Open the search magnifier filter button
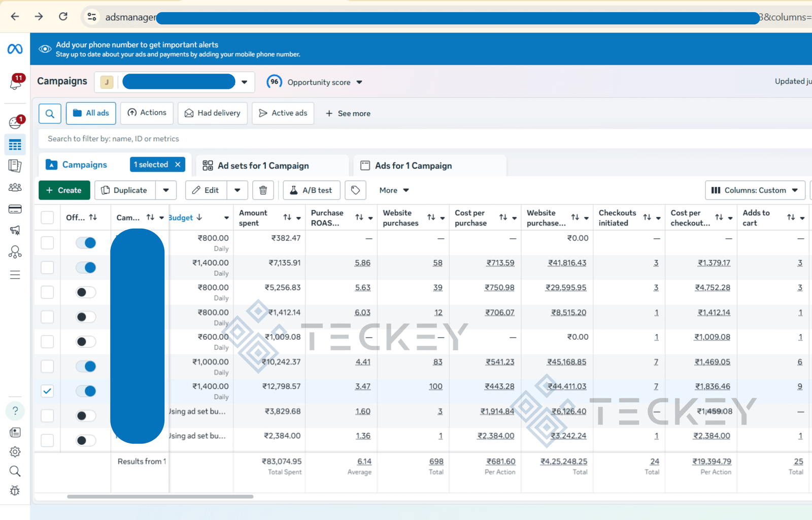 click(50, 114)
